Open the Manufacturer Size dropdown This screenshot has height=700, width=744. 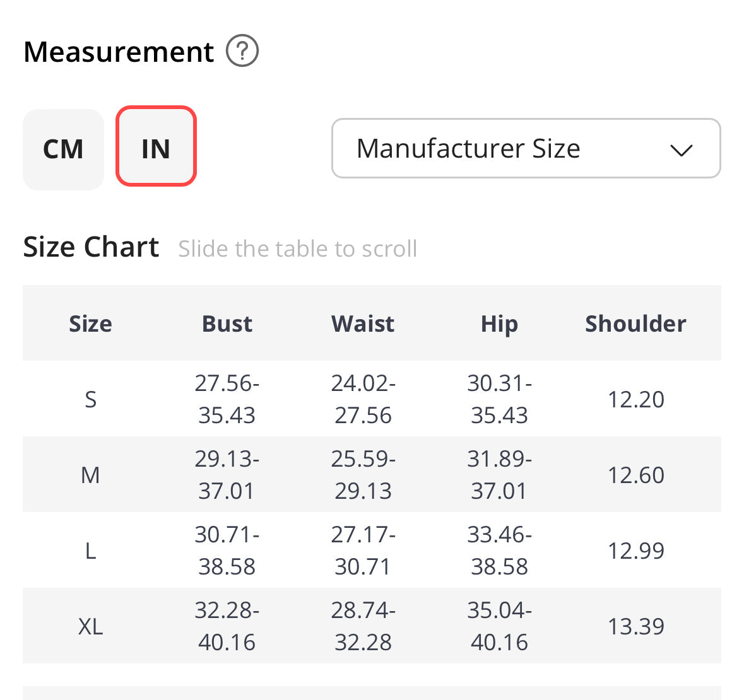pyautogui.click(x=525, y=149)
